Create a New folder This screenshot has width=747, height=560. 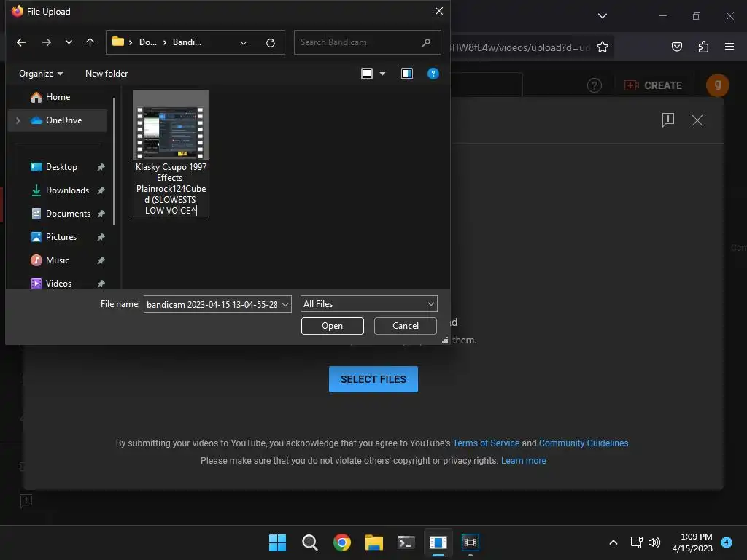pyautogui.click(x=107, y=74)
